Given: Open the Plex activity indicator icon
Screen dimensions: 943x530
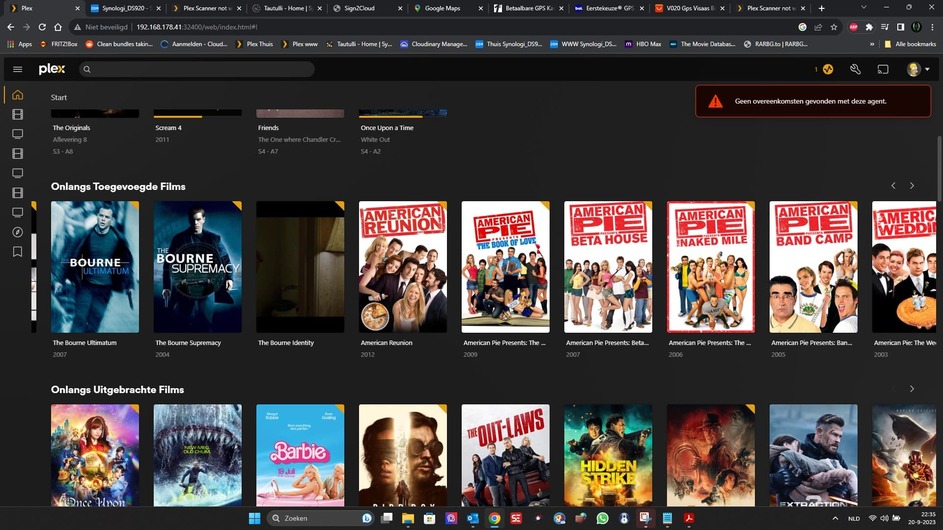Looking at the screenshot, I should 828,69.
